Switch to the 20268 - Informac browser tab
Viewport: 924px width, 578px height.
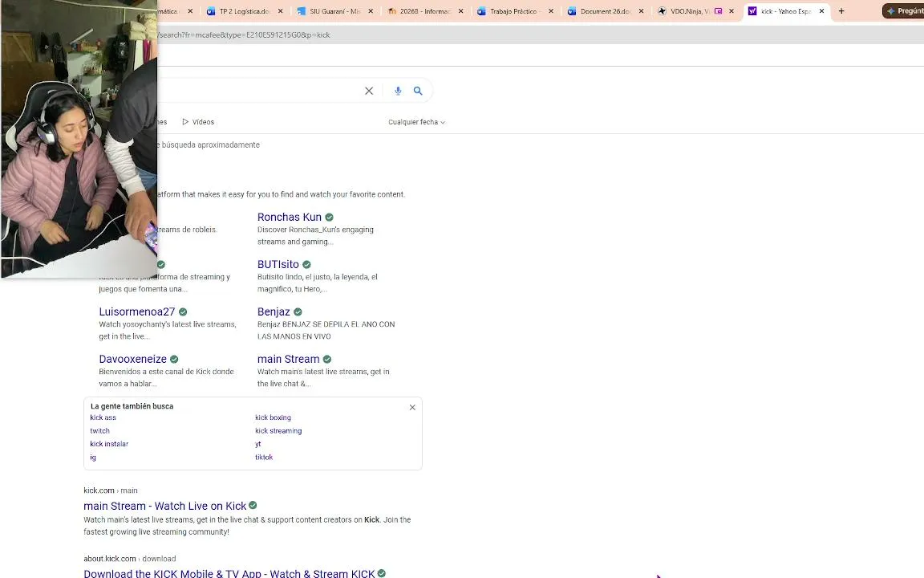425,11
